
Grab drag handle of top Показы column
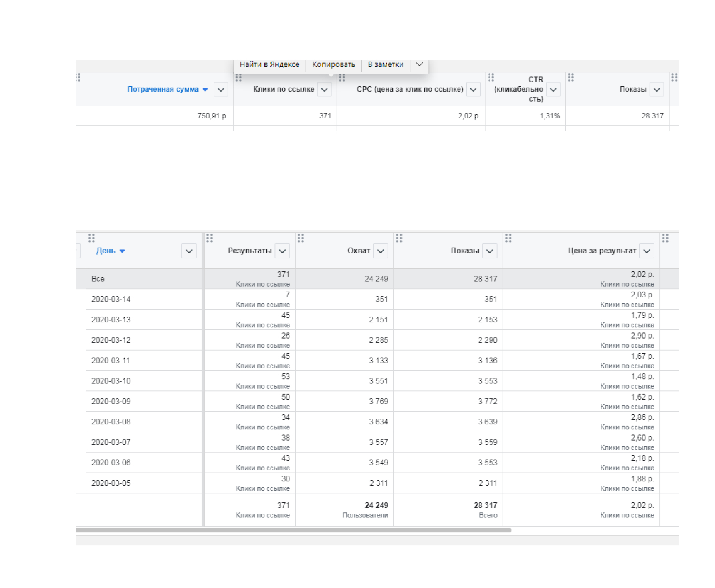[571, 77]
